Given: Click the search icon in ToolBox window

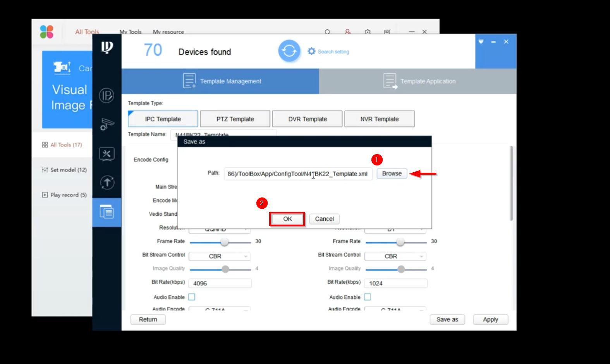Looking at the screenshot, I should tap(327, 32).
